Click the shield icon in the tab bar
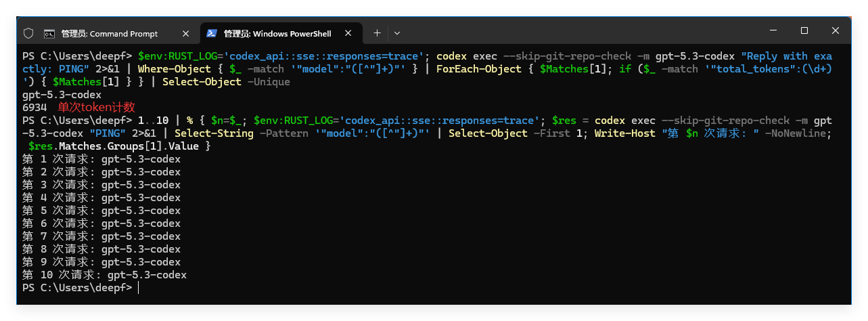Image resolution: width=868 pixels, height=321 pixels. tap(28, 33)
